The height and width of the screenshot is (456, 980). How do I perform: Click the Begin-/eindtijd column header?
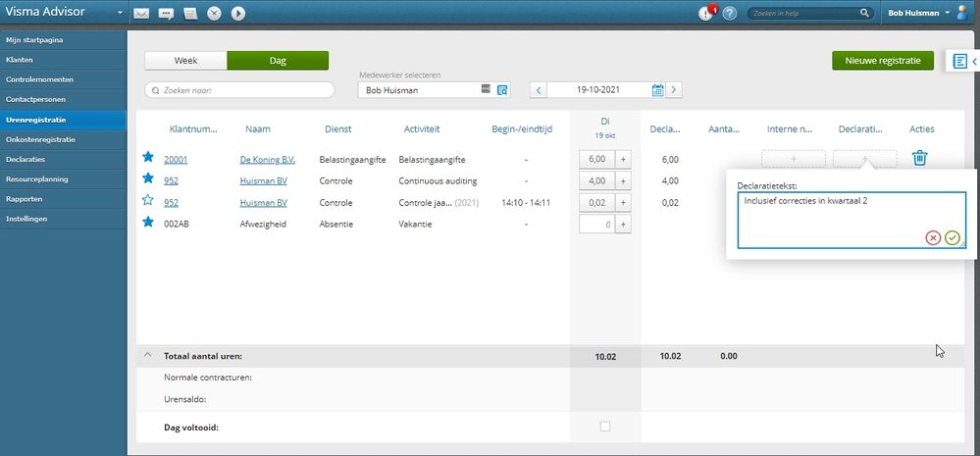coord(522,129)
